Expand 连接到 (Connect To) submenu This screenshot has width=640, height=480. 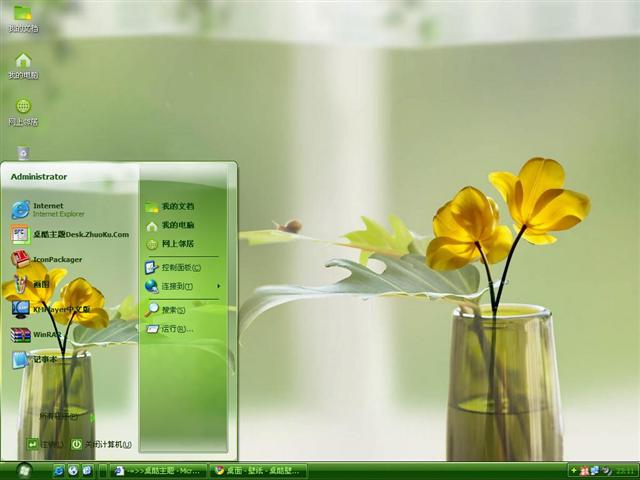pyautogui.click(x=182, y=286)
